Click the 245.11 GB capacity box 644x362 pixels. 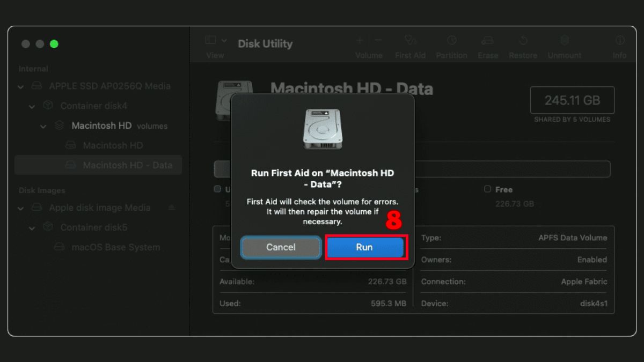tap(572, 100)
